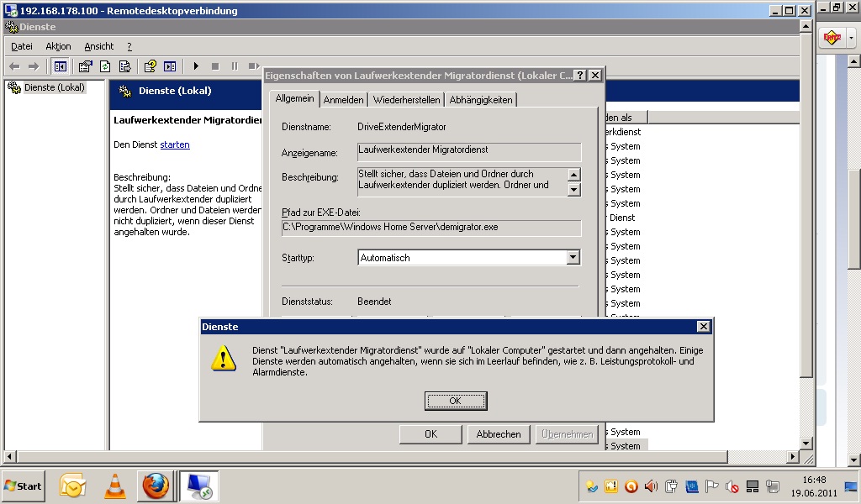Click the Forward arrow in the Dienste toolbar
The height and width of the screenshot is (504, 861).
(x=34, y=66)
